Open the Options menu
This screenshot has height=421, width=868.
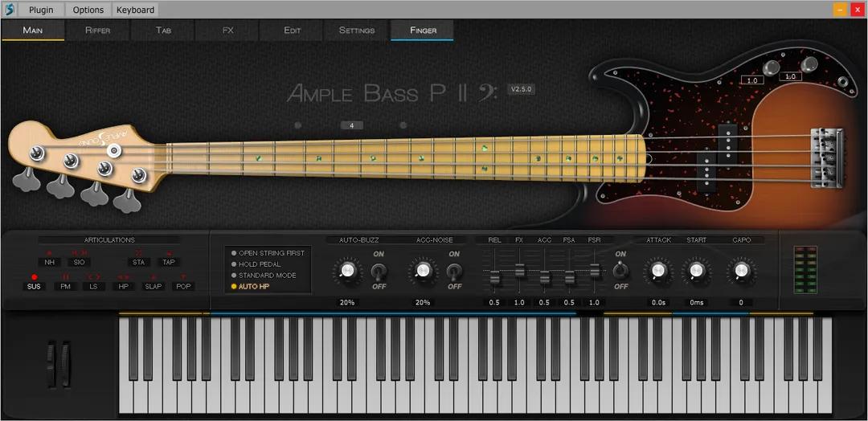pos(88,10)
